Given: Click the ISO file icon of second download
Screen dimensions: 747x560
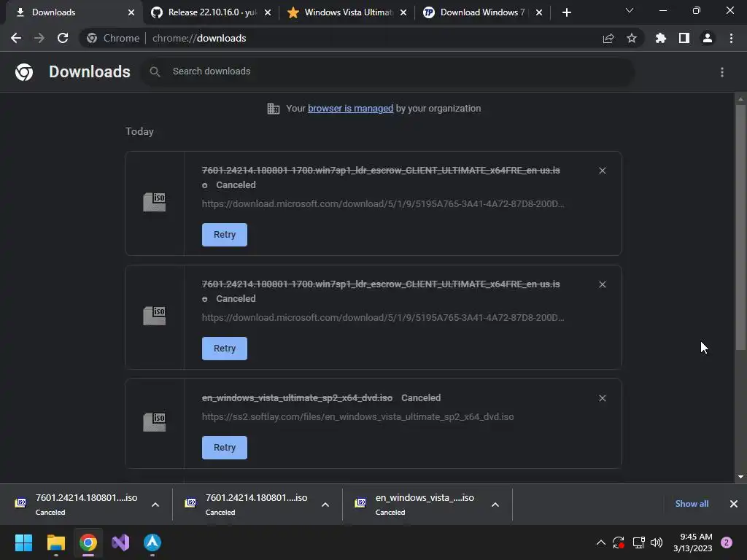Looking at the screenshot, I should pos(155,316).
